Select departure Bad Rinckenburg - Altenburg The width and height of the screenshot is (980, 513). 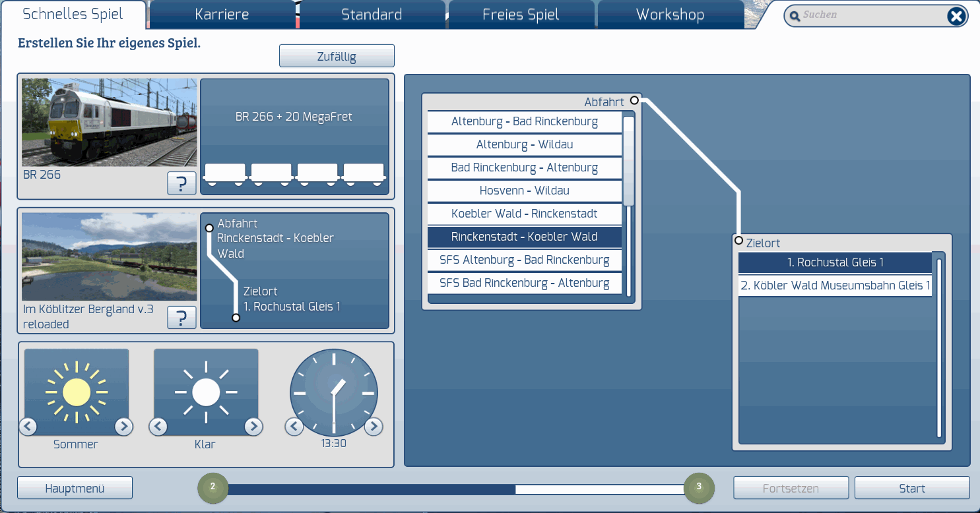click(x=525, y=167)
